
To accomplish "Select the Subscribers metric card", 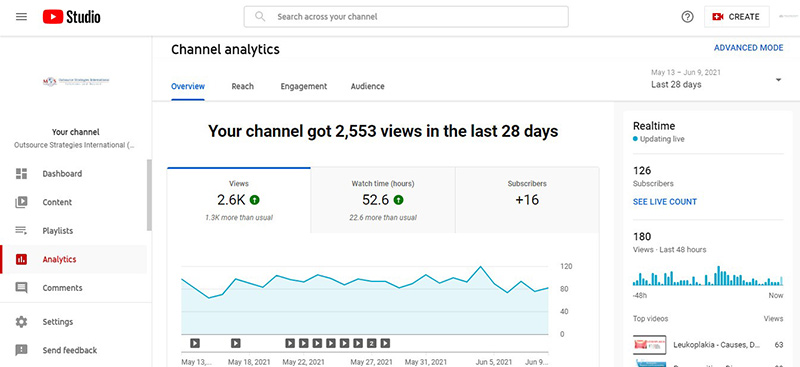I will (527, 200).
